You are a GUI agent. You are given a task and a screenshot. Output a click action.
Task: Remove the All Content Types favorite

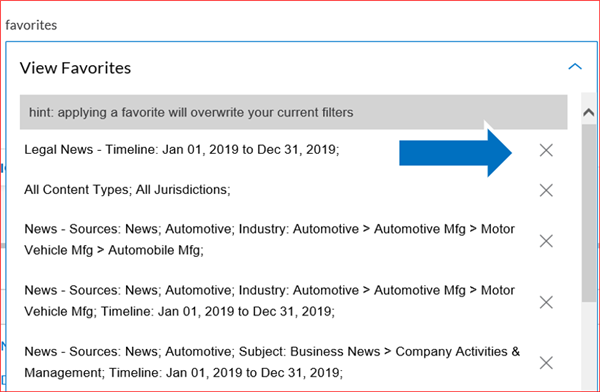pyautogui.click(x=546, y=190)
